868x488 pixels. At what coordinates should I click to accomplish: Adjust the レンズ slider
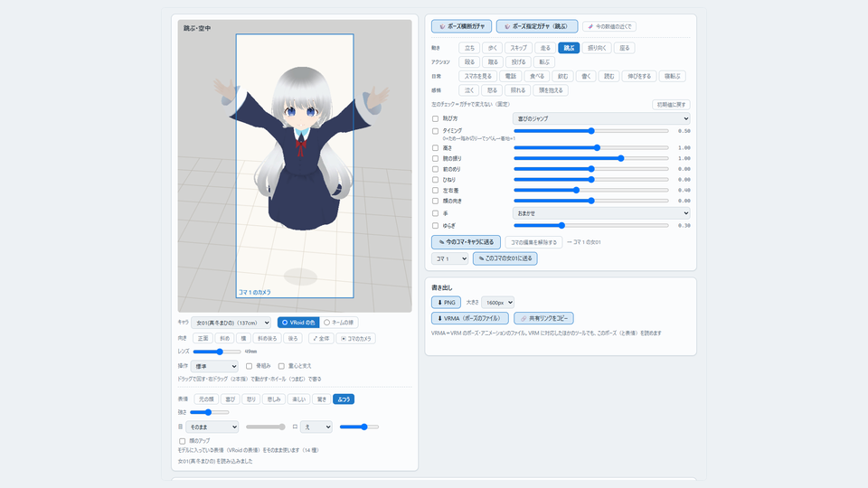[216, 352]
